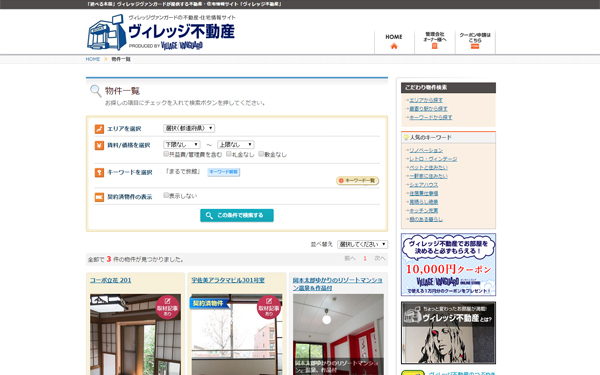
Task: Click the 最寄り駅から探す sidebar link
Action: 428,109
